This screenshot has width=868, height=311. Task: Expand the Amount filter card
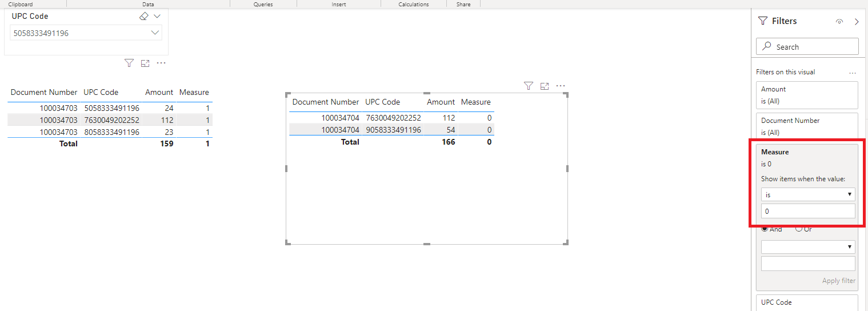[x=807, y=95]
